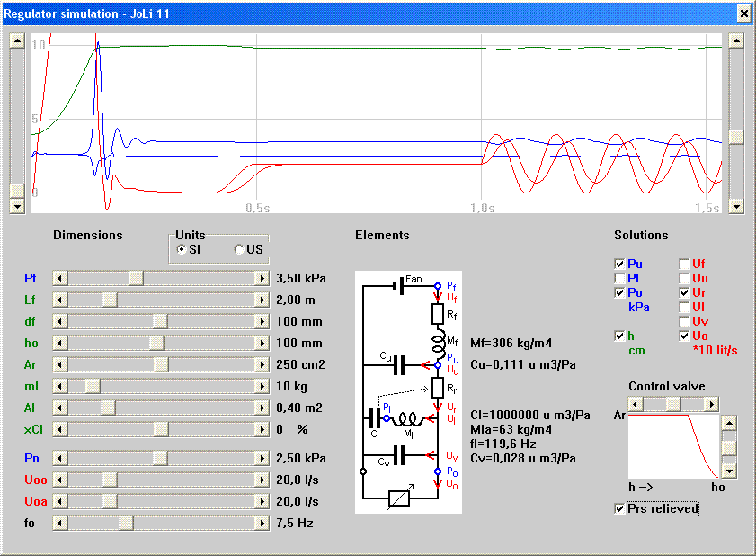Enable the Uf solution checkbox
Image resolution: width=756 pixels, height=556 pixels.
click(x=682, y=264)
